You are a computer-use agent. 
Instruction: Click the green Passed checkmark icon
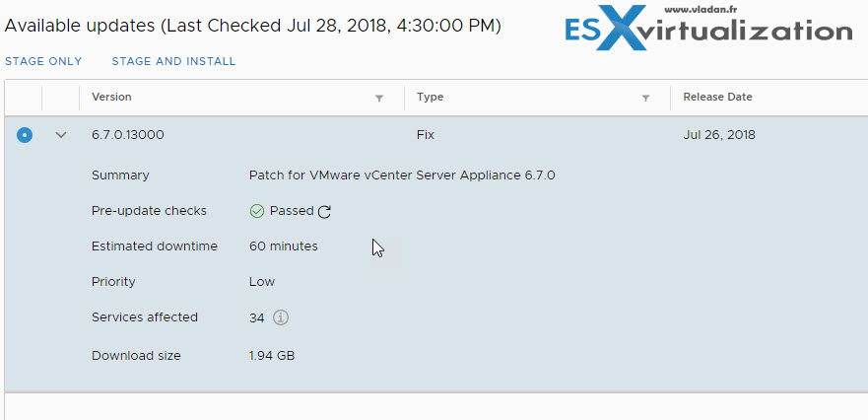click(257, 211)
